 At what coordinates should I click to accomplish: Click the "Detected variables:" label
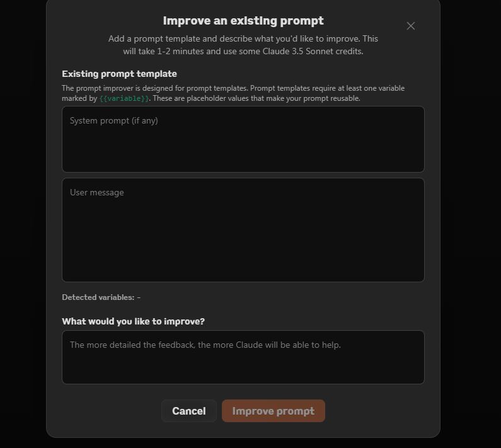click(x=98, y=297)
